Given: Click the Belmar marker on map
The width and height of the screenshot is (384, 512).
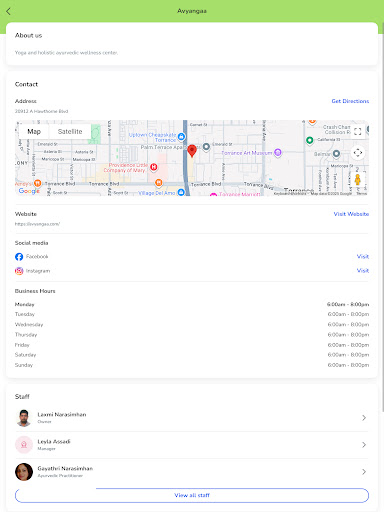Looking at the screenshot, I should 336,154.
